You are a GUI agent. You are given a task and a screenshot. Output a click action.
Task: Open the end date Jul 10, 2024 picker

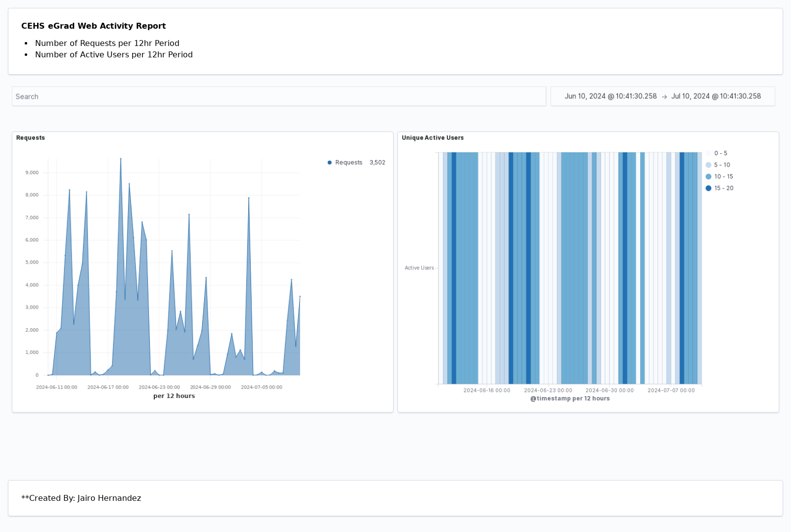[x=715, y=96]
